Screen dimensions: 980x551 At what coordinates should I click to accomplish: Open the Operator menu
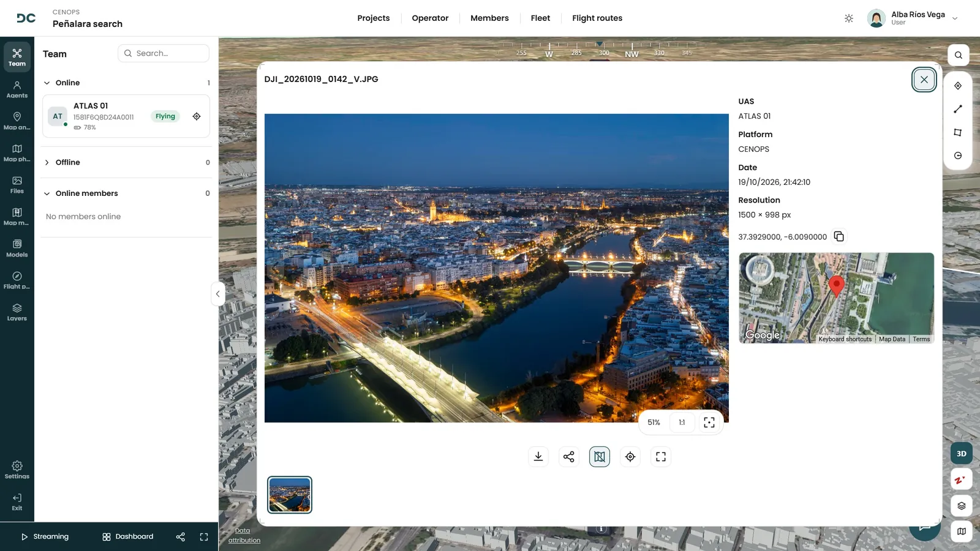point(430,18)
